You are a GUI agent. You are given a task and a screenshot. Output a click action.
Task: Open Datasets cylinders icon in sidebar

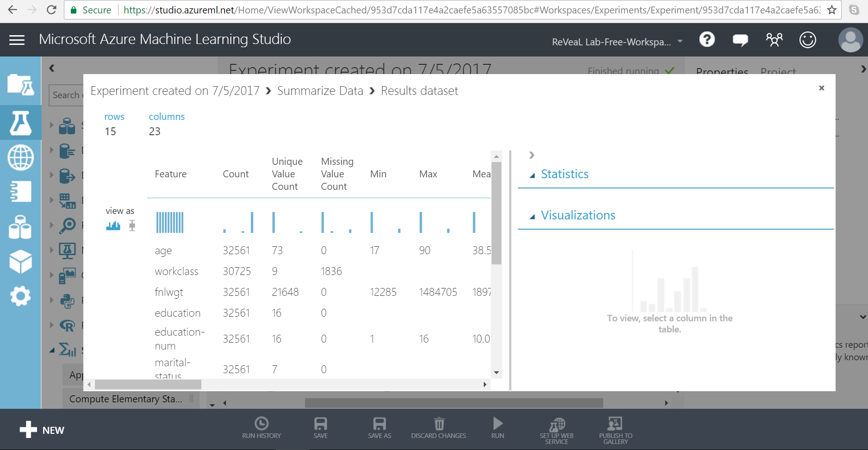21,227
